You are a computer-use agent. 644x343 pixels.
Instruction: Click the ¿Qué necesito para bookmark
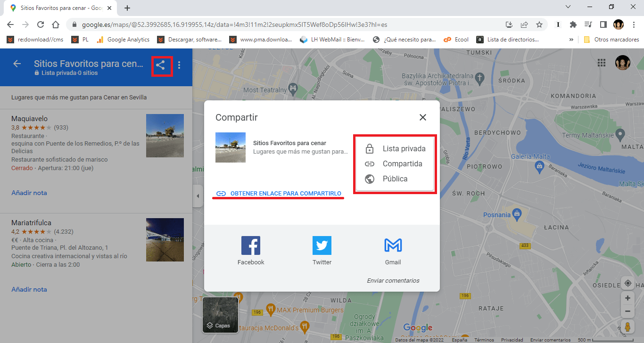(x=405, y=40)
